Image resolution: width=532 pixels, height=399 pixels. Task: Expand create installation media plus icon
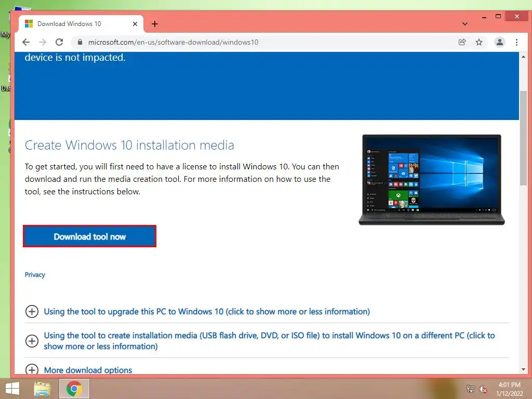[32, 341]
